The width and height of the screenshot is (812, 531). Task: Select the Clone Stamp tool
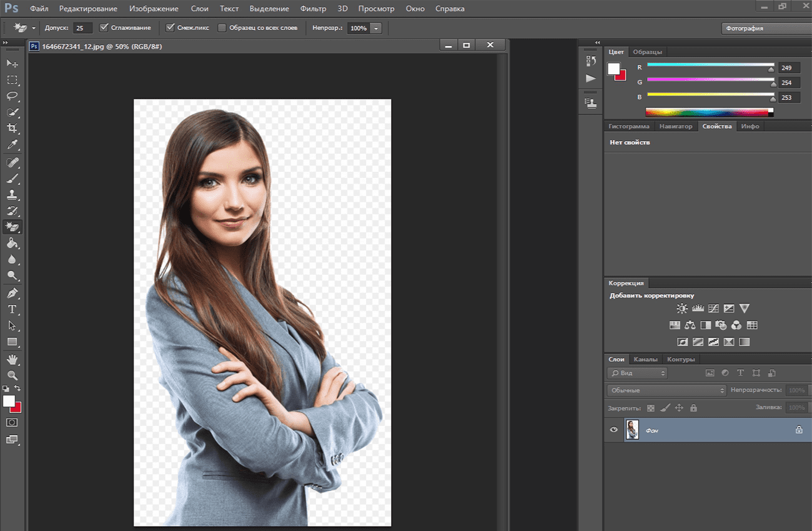pyautogui.click(x=12, y=194)
